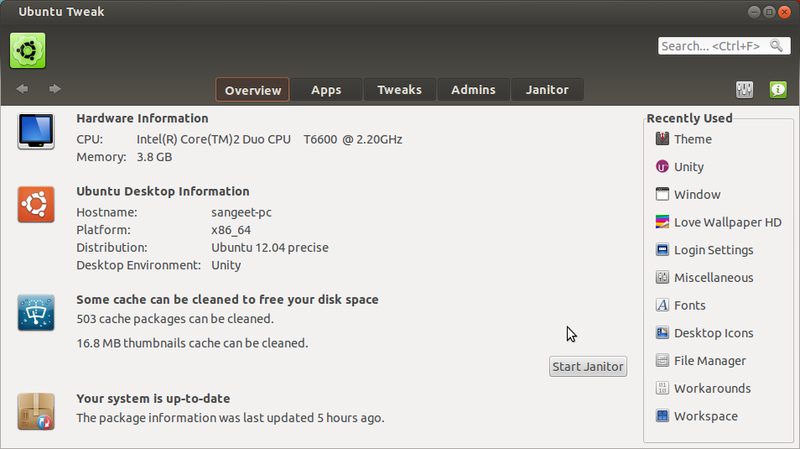
Task: Open the green info/about icon
Action: click(778, 90)
